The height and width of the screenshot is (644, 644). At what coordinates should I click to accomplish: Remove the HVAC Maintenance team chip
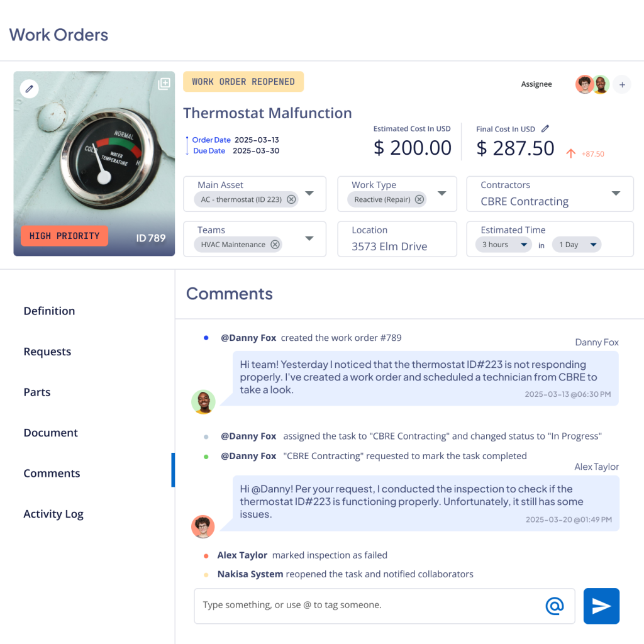274,244
